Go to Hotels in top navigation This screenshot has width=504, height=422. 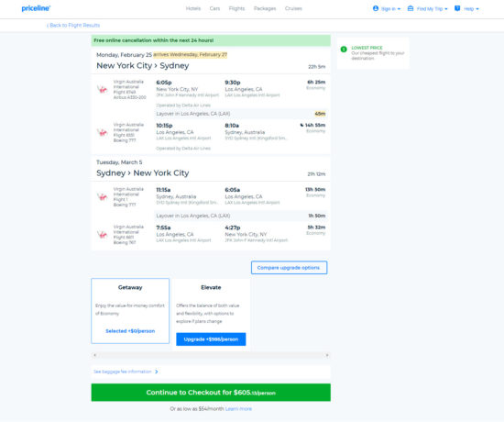pos(193,8)
